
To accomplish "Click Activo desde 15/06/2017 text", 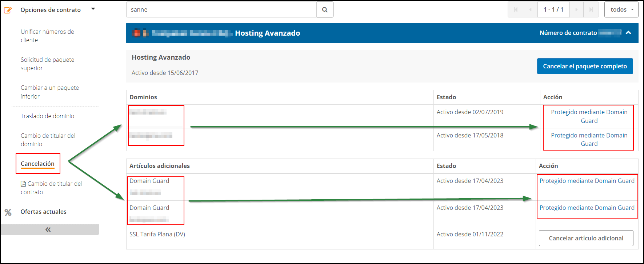I will 165,73.
